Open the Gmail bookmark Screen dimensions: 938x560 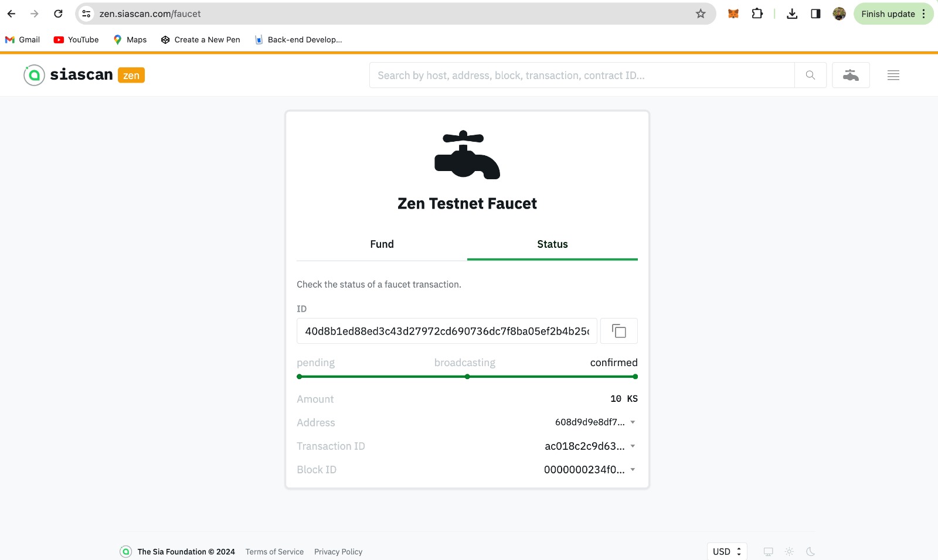coord(22,40)
